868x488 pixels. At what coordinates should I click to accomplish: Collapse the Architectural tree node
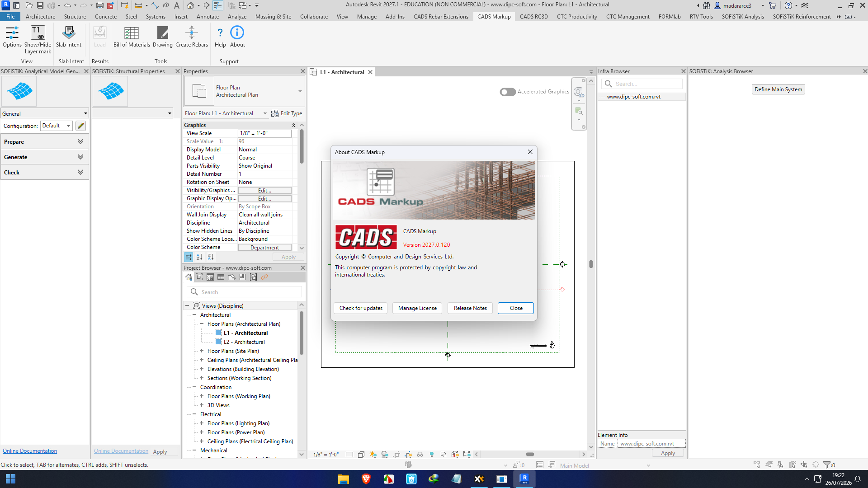[x=194, y=315]
